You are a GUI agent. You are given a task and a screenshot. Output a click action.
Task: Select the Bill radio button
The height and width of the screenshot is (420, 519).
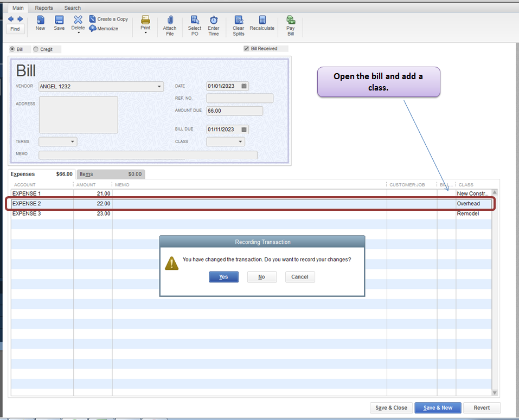[12, 49]
